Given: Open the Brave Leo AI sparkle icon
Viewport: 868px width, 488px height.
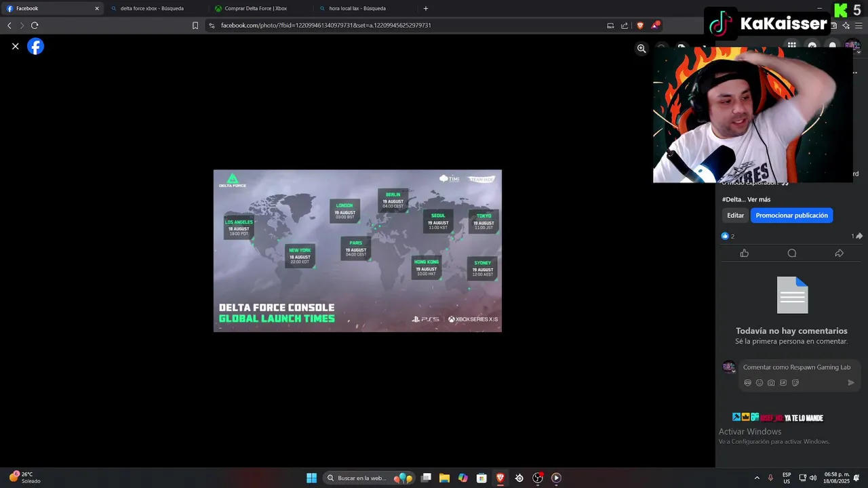Looking at the screenshot, I should 846,26.
